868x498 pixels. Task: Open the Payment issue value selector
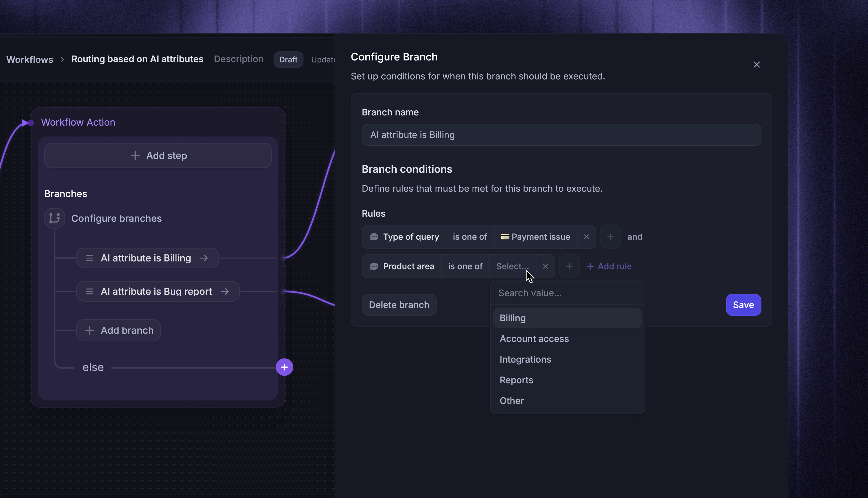536,237
